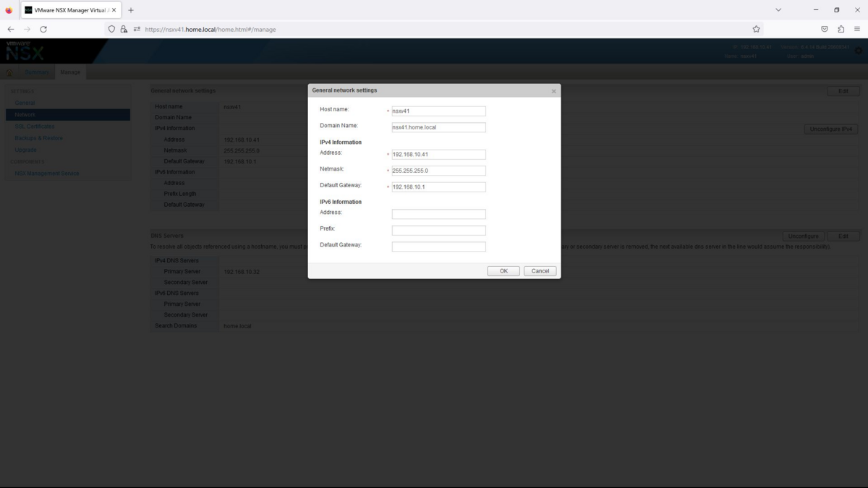Open a new browser tab
This screenshot has width=868, height=488.
[131, 10]
